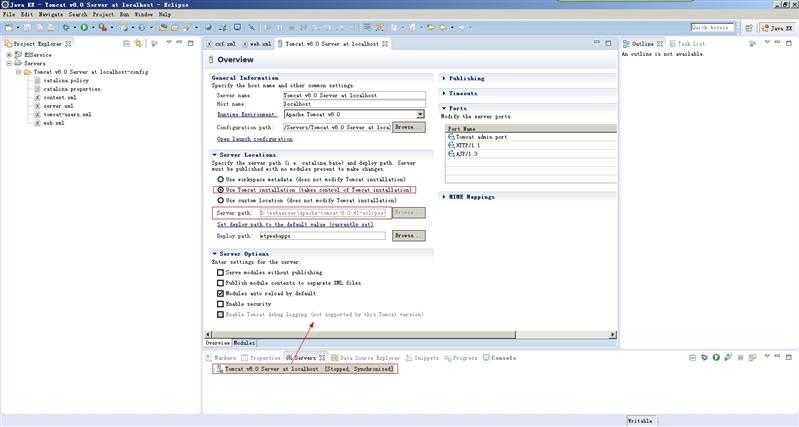Screen dimensions: 799x427
Task: Click the Tomcat admin port icon
Action: (451, 137)
